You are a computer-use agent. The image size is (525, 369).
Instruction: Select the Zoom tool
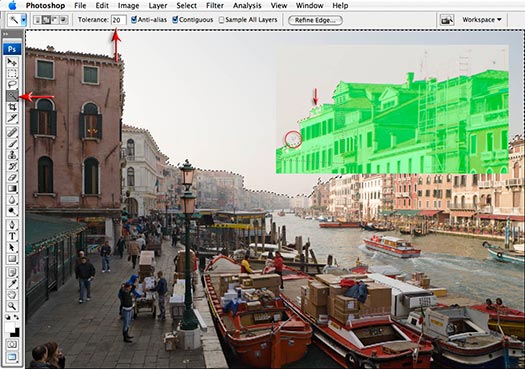(12, 306)
